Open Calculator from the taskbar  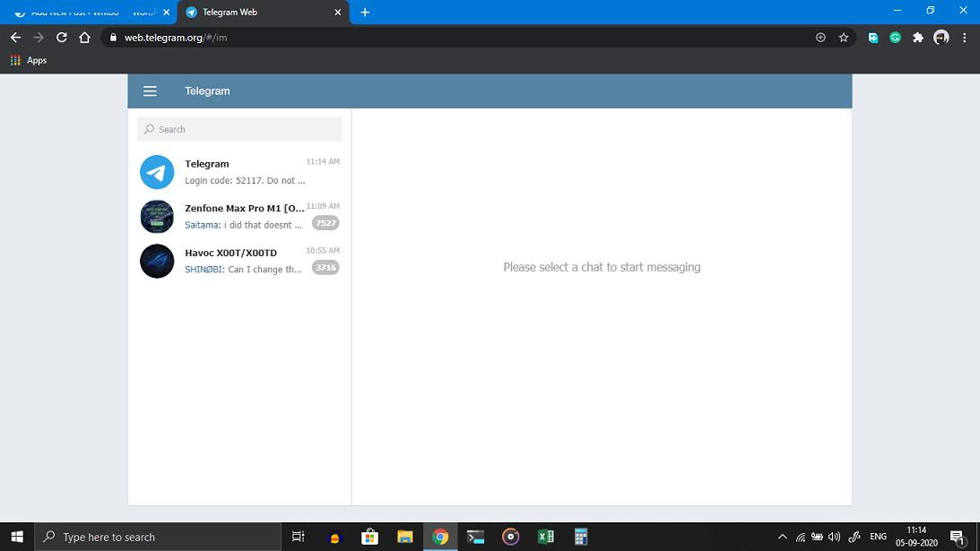coord(581,537)
